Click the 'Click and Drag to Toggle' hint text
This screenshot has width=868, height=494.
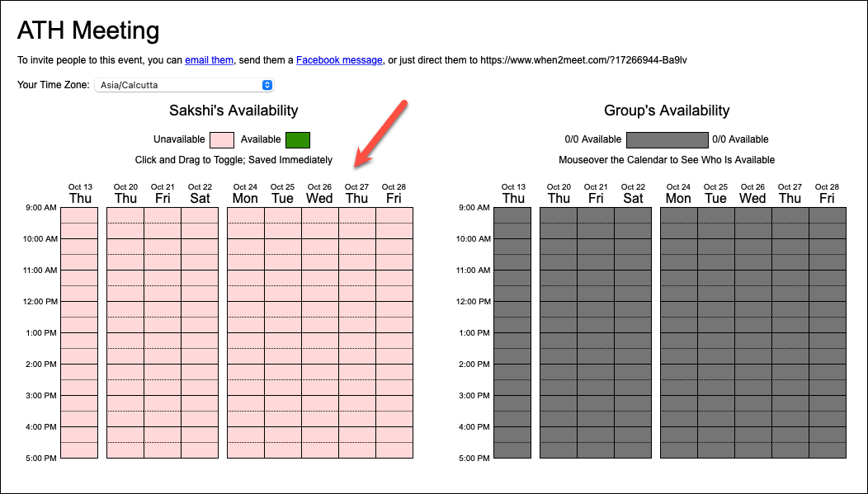[234, 160]
